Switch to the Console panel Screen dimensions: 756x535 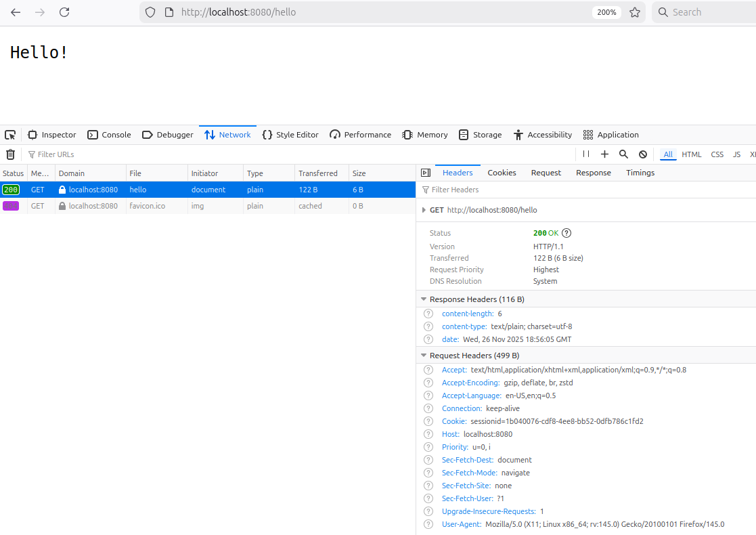tap(109, 135)
